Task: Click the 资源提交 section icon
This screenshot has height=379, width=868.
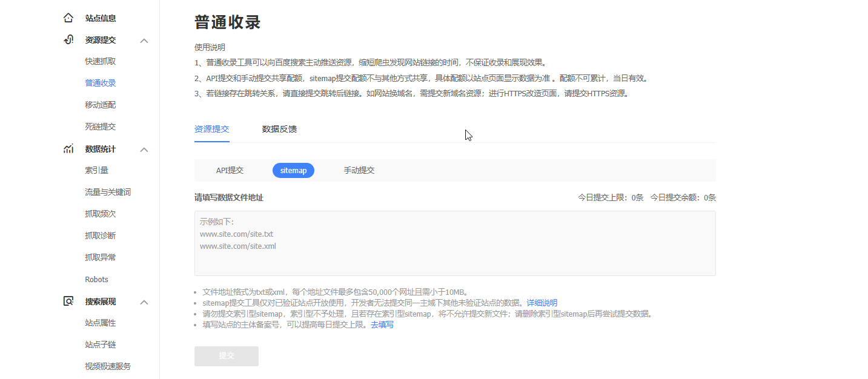Action: [68, 40]
